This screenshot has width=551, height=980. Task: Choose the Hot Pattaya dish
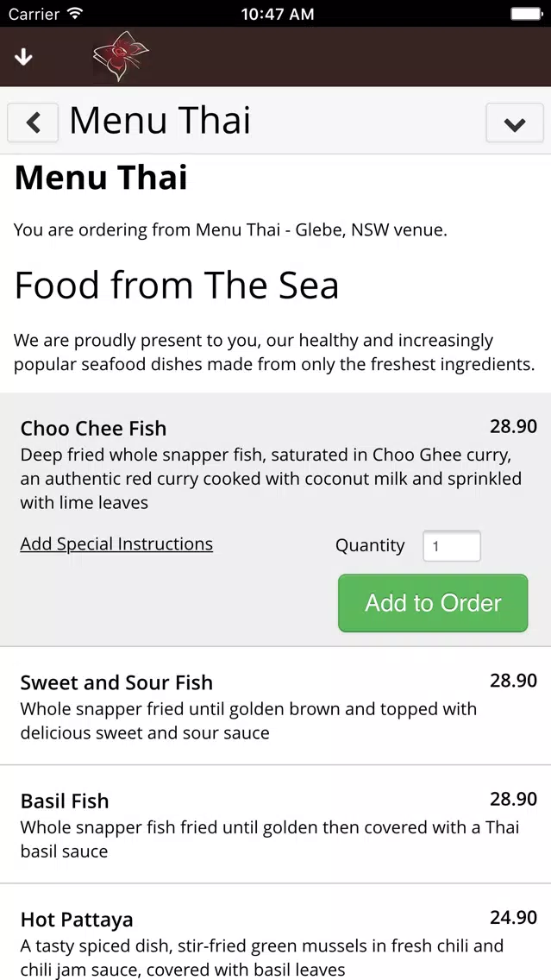77,920
